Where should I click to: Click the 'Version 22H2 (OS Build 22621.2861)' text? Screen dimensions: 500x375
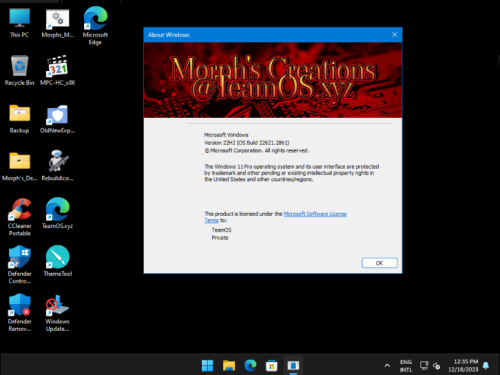click(247, 143)
